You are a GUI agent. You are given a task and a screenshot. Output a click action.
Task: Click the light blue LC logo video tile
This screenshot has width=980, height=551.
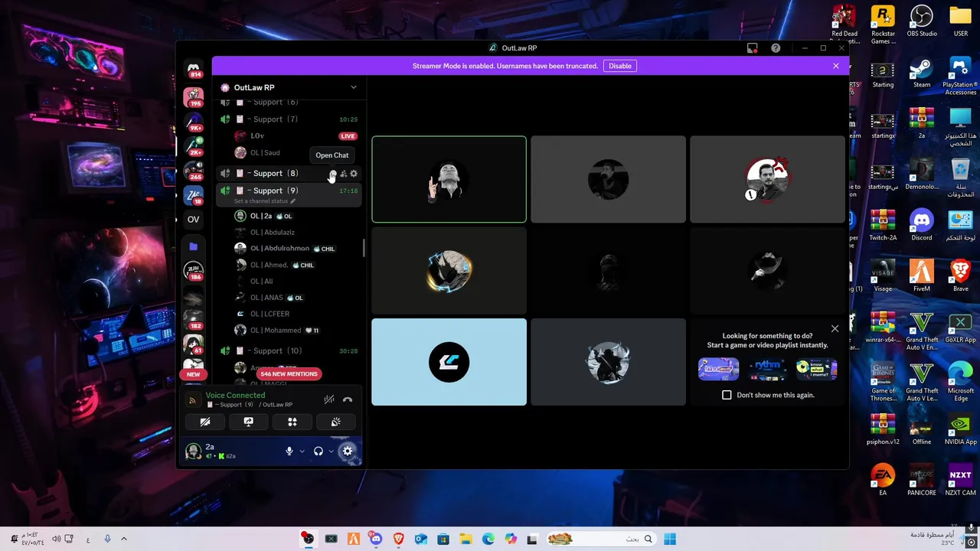pos(449,362)
